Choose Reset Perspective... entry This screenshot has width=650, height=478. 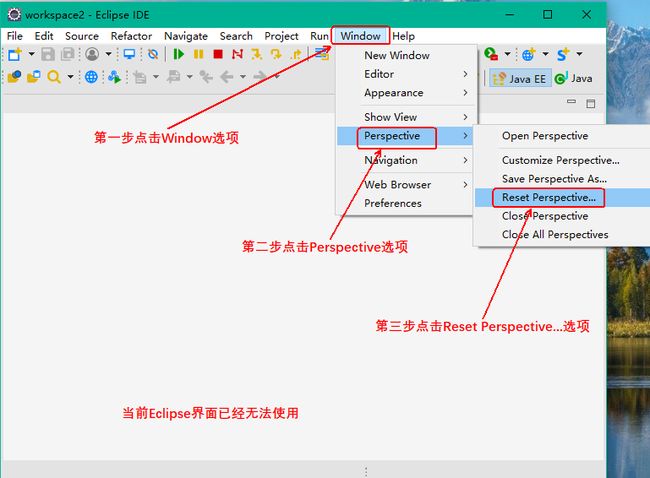pos(563,197)
